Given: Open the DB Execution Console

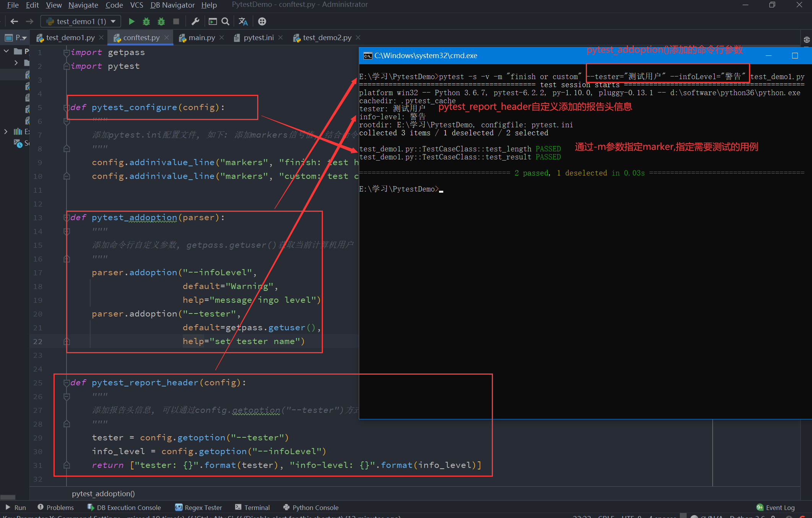Looking at the screenshot, I should point(124,507).
